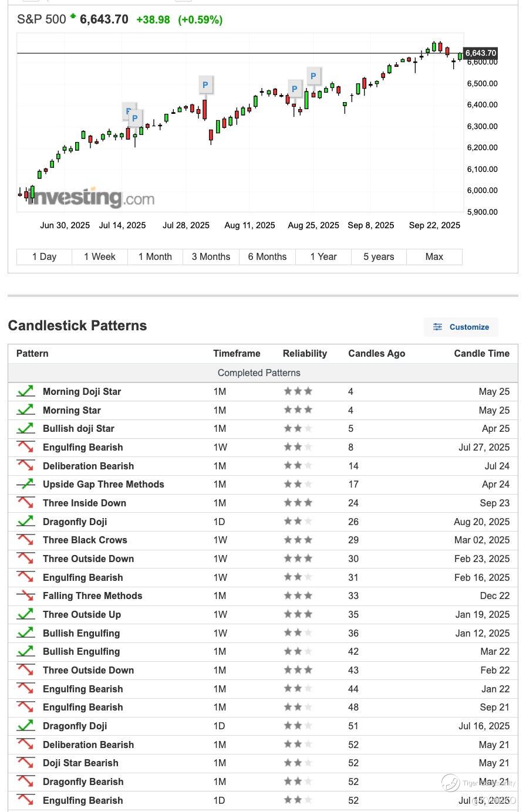Click the reliability stars for Three Inside Down

coord(298,503)
